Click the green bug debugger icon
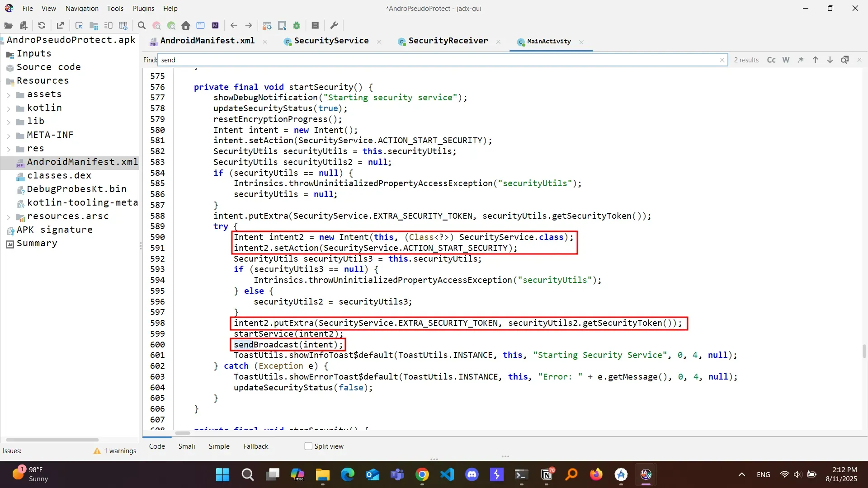868x488 pixels. point(297,26)
